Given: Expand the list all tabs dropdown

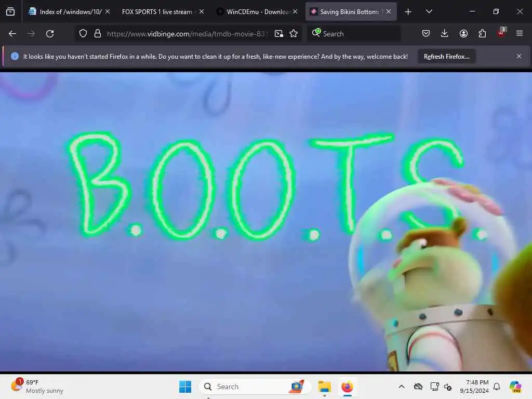Looking at the screenshot, I should pyautogui.click(x=429, y=12).
